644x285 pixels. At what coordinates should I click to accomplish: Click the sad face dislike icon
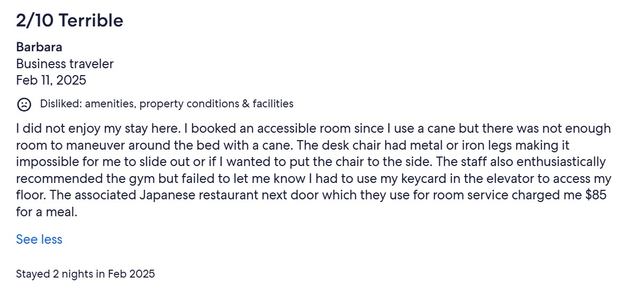24,104
